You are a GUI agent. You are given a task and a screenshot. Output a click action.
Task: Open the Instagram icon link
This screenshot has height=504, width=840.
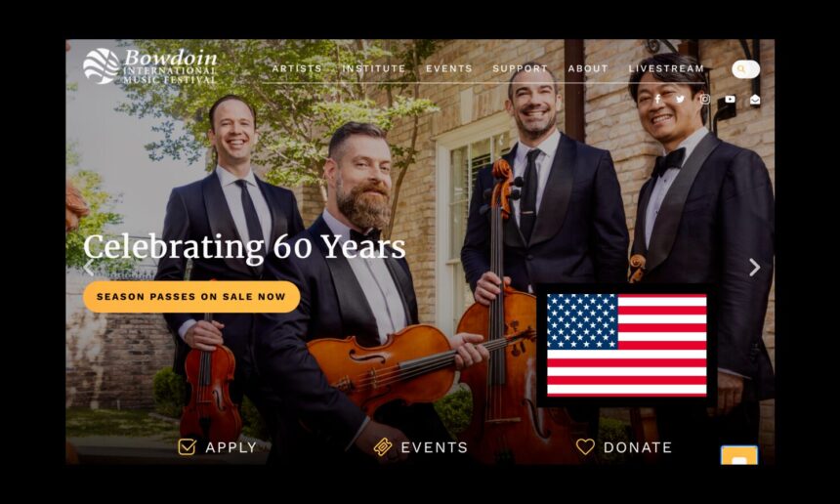[705, 99]
